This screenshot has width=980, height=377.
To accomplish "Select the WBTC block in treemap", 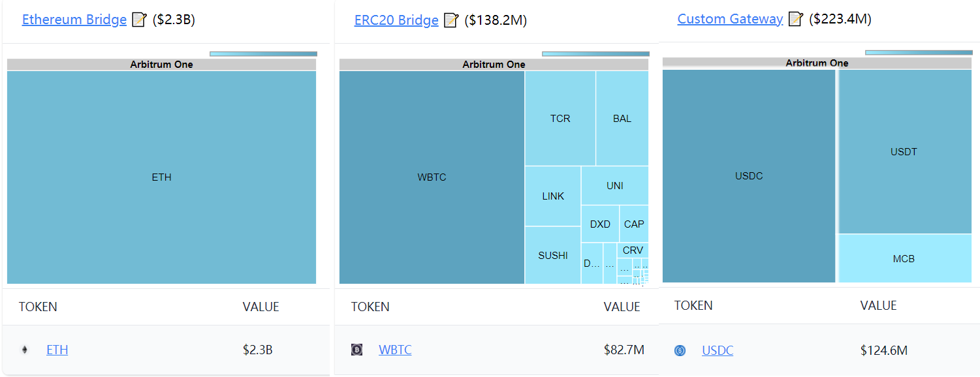I will 432,177.
